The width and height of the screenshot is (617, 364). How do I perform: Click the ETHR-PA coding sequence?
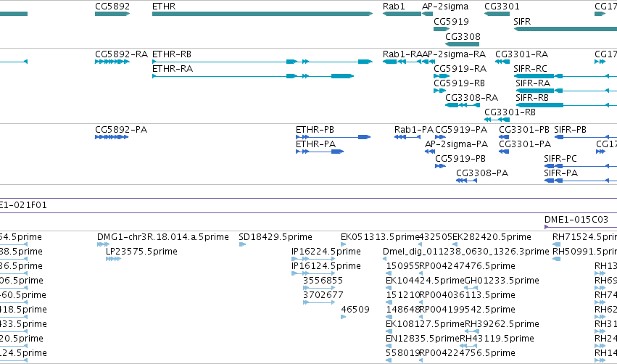[x=320, y=152]
